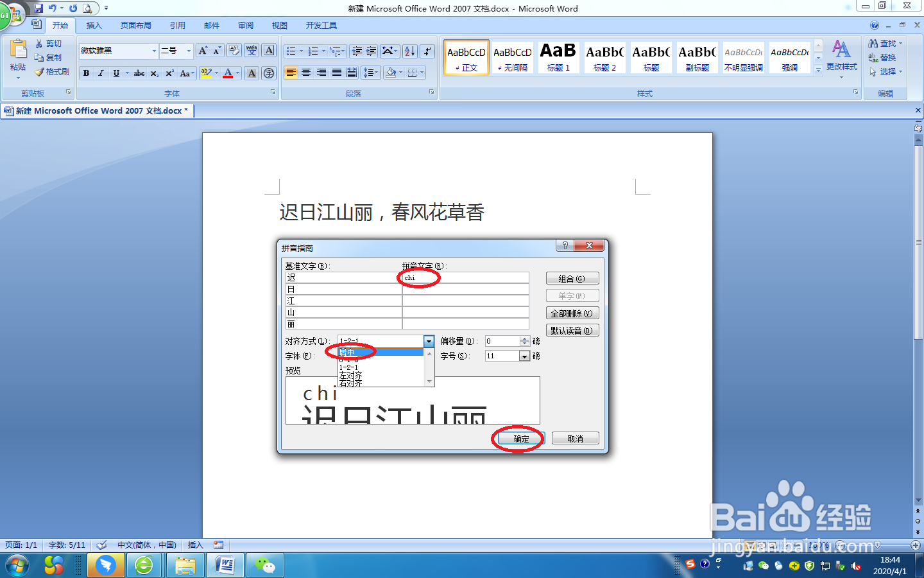Click the Subscript icon
Screen dimensions: 924x578
154,73
